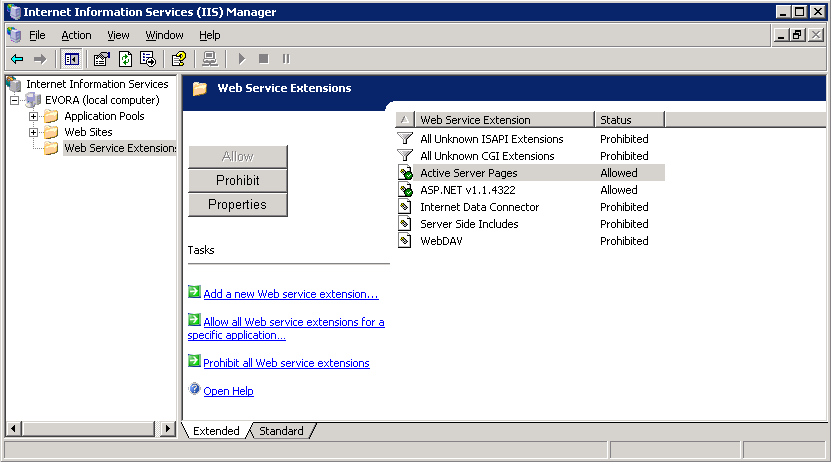Click the Back arrow toolbar icon

coord(17,59)
